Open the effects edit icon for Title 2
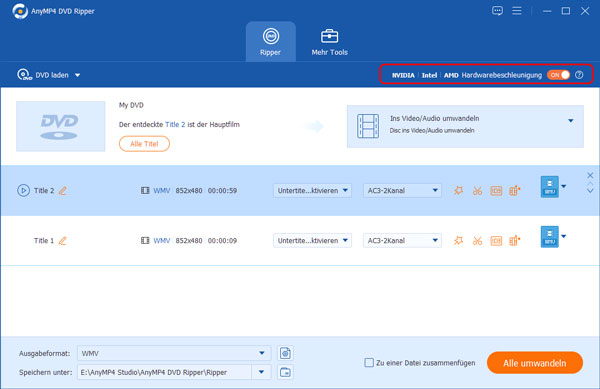 (458, 190)
